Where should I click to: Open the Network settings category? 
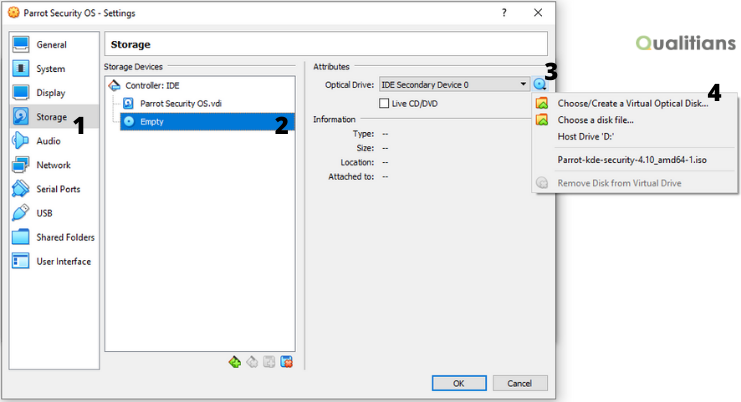[53, 165]
